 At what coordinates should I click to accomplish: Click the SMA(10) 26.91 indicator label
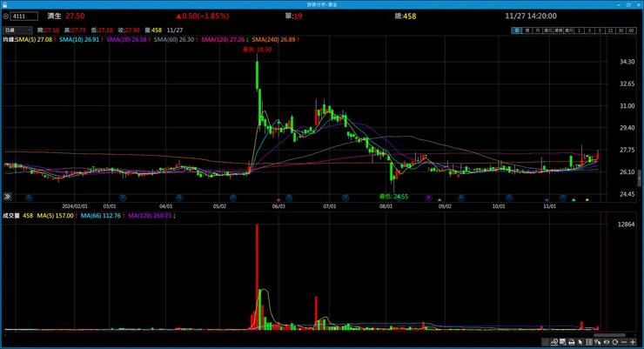coord(81,39)
